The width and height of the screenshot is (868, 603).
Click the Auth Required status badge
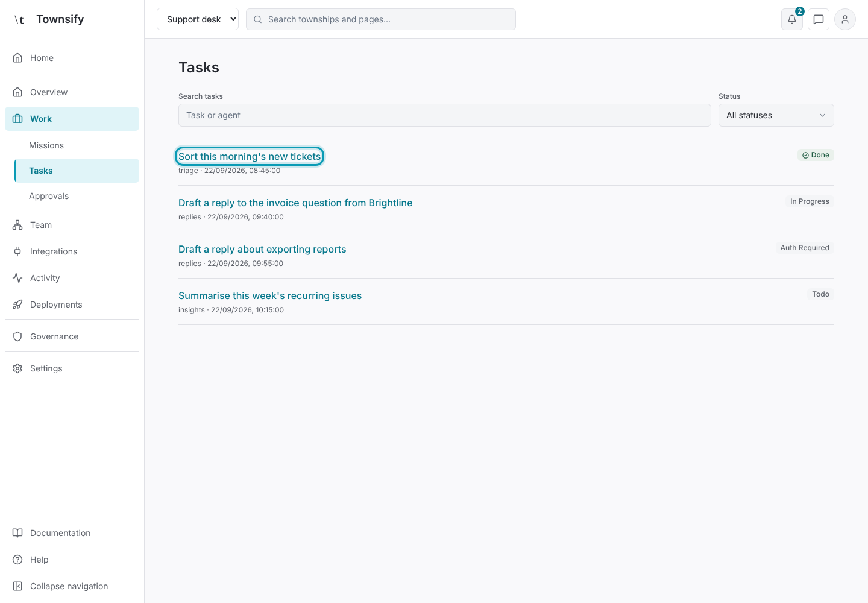click(x=805, y=248)
